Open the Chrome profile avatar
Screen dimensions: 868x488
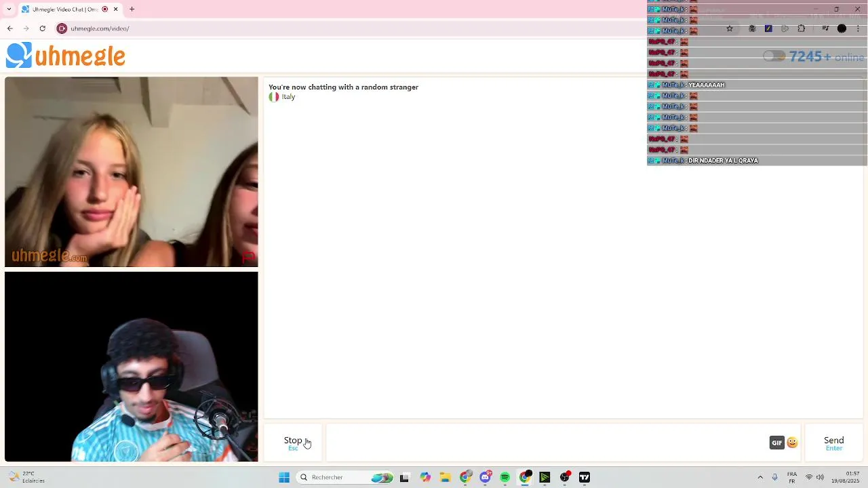click(x=842, y=28)
